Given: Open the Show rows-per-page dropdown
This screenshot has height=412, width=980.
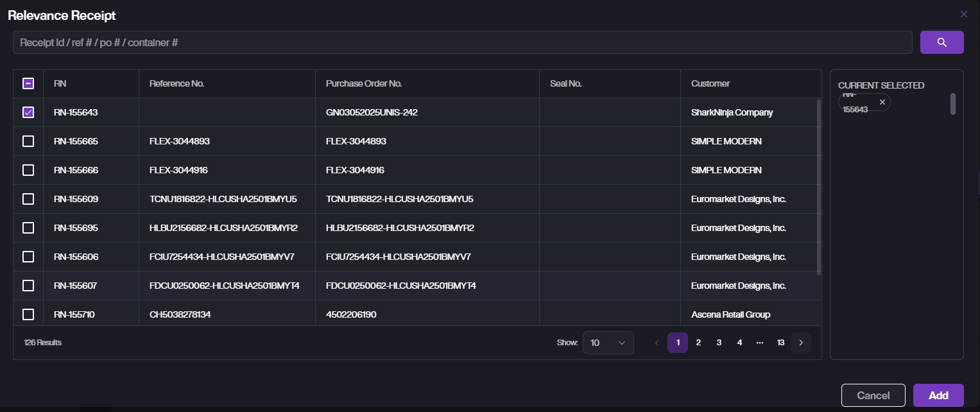Looking at the screenshot, I should (608, 343).
